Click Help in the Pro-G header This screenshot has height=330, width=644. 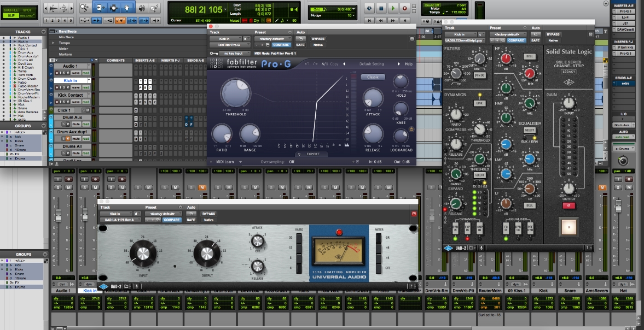[409, 64]
